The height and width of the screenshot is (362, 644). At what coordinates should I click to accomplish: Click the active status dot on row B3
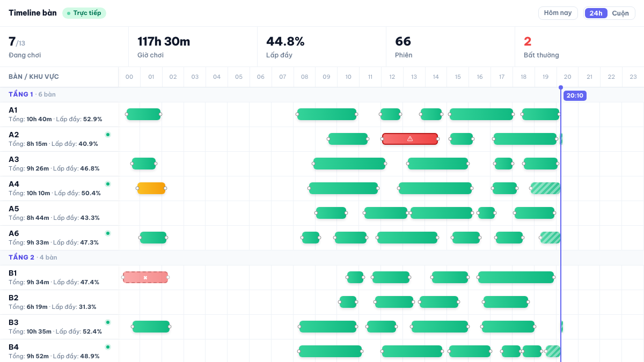click(x=107, y=322)
